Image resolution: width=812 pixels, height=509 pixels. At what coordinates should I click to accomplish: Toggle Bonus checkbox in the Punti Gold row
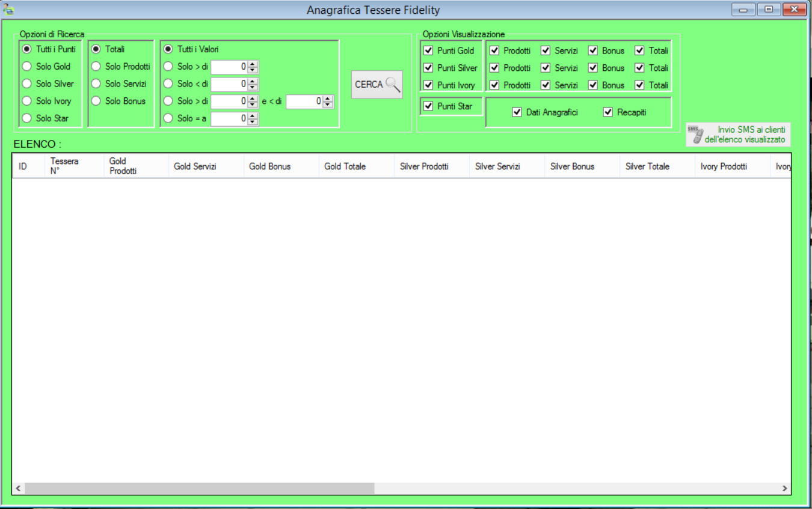point(593,50)
